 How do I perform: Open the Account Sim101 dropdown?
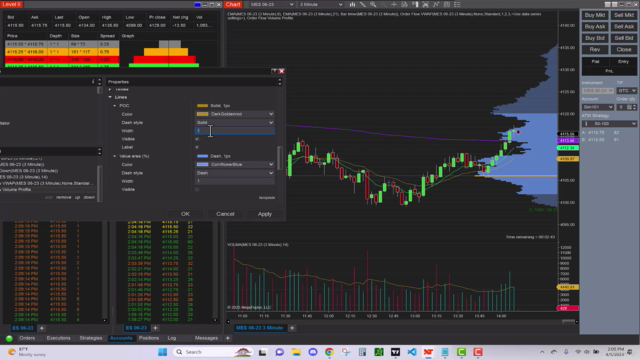point(598,107)
